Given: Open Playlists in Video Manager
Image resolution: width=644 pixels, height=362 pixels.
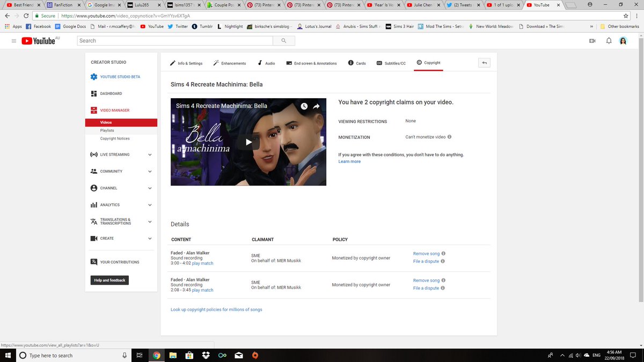Looking at the screenshot, I should click(x=107, y=130).
